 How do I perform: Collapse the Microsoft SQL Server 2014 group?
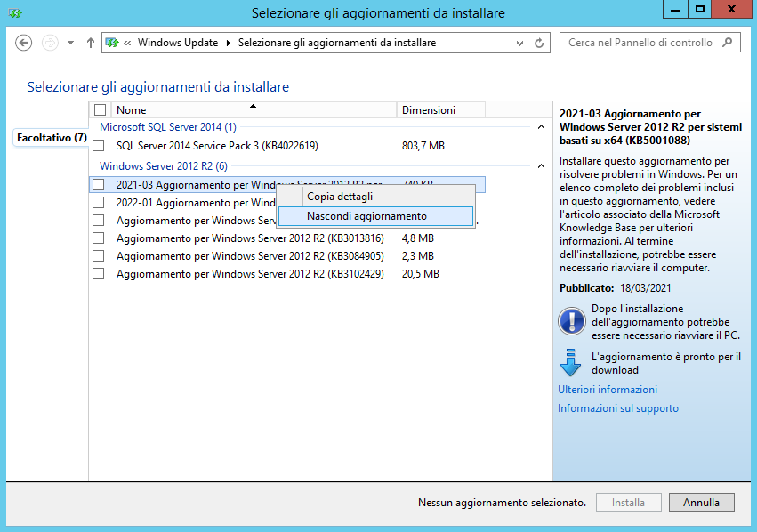(541, 127)
